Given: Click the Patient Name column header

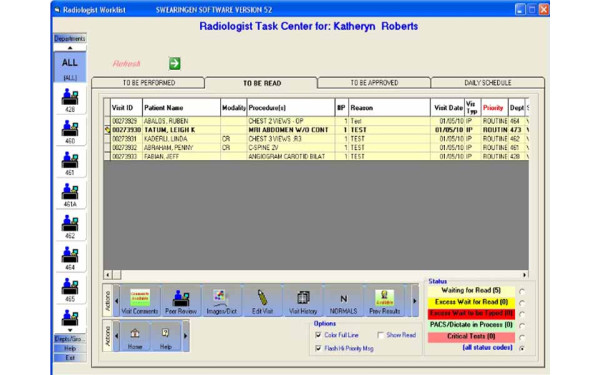Looking at the screenshot, I should coord(181,108).
